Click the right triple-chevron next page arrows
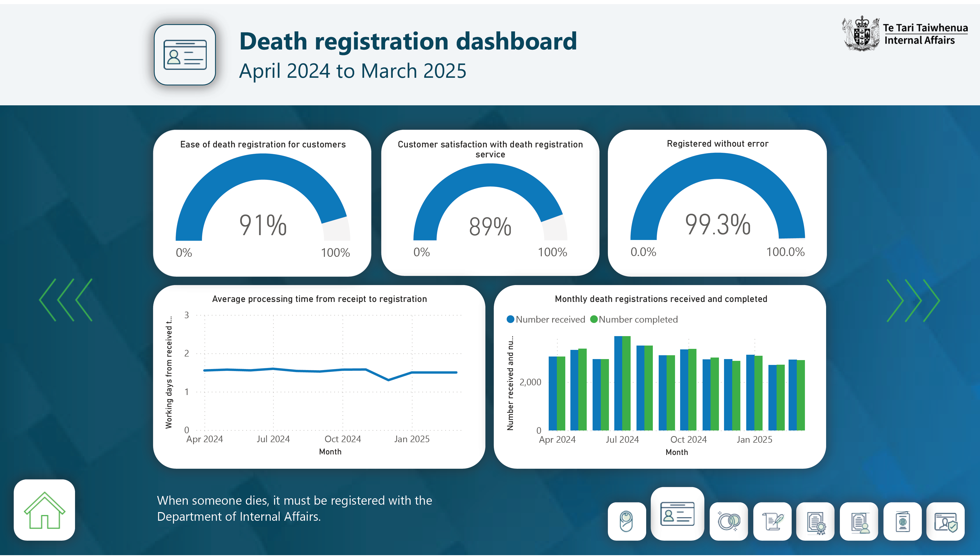The width and height of the screenshot is (980, 559). coord(913,301)
